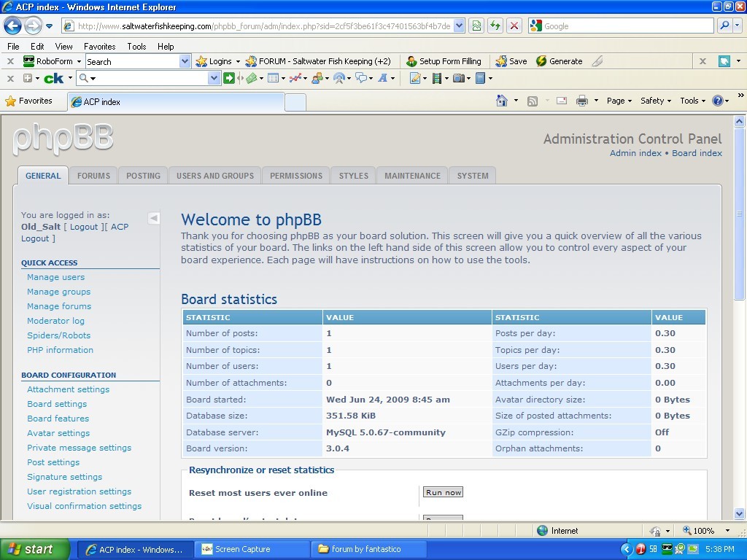
Task: Click the people icon on ck toolbar
Action: [317, 78]
